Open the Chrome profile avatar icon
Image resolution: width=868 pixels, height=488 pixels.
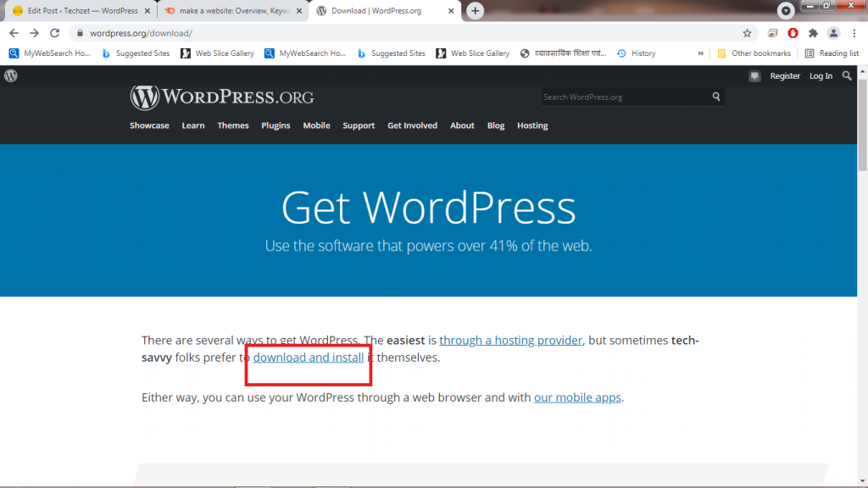833,33
